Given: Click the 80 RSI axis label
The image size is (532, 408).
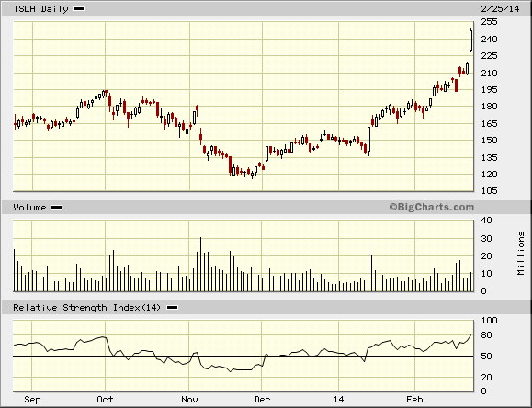Looking at the screenshot, I should click(487, 335).
